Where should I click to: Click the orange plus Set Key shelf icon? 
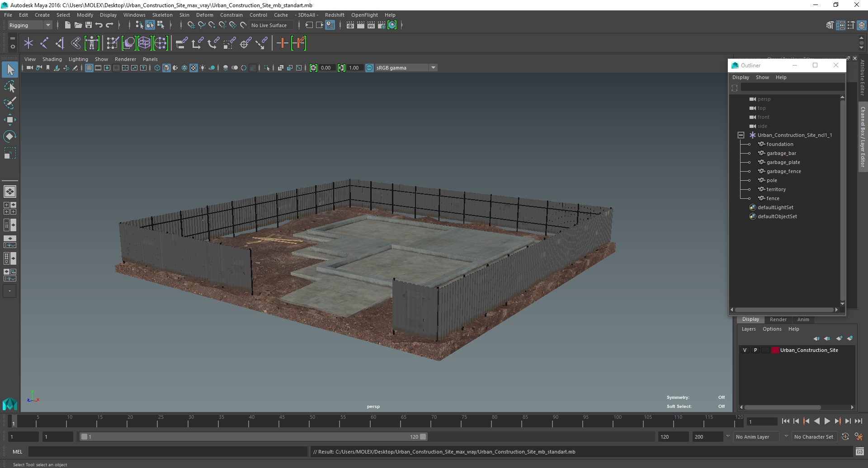282,43
